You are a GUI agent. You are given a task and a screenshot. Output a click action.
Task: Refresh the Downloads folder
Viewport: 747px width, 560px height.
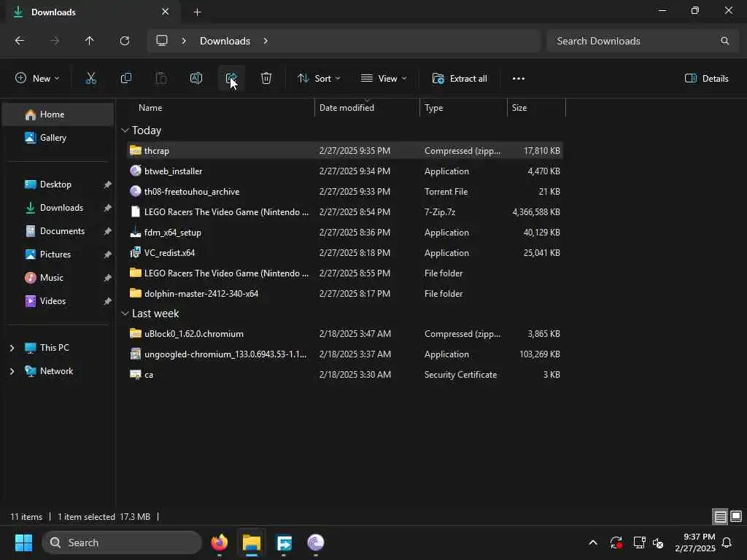[125, 41]
